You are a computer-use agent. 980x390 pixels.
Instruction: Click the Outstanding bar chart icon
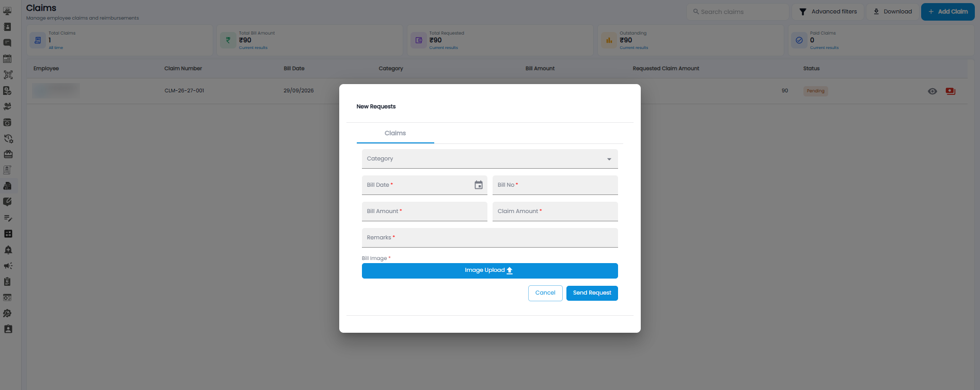tap(609, 40)
